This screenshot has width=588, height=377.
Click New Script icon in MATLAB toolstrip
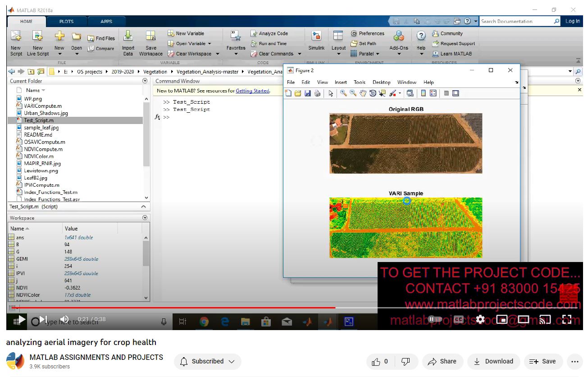click(16, 37)
